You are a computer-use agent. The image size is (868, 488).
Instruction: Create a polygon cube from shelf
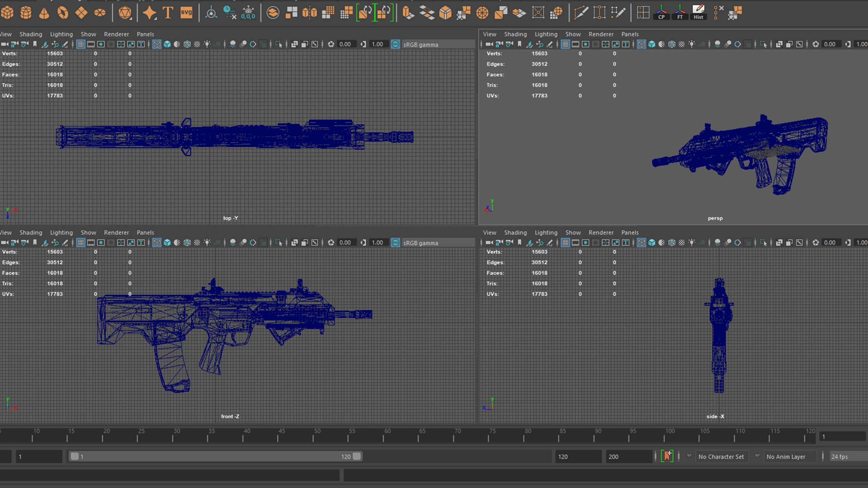coord(7,13)
